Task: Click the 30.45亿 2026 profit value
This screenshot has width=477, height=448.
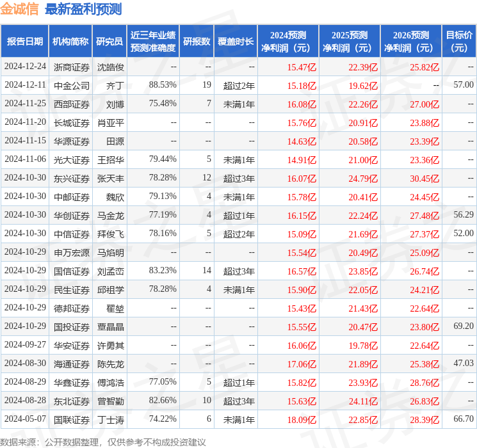Action: click(x=424, y=179)
